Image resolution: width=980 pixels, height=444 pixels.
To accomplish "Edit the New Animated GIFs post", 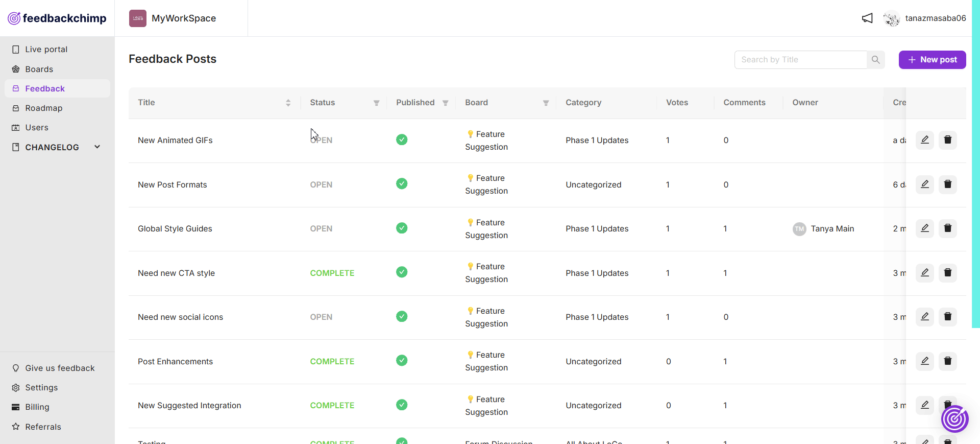I will pyautogui.click(x=925, y=140).
